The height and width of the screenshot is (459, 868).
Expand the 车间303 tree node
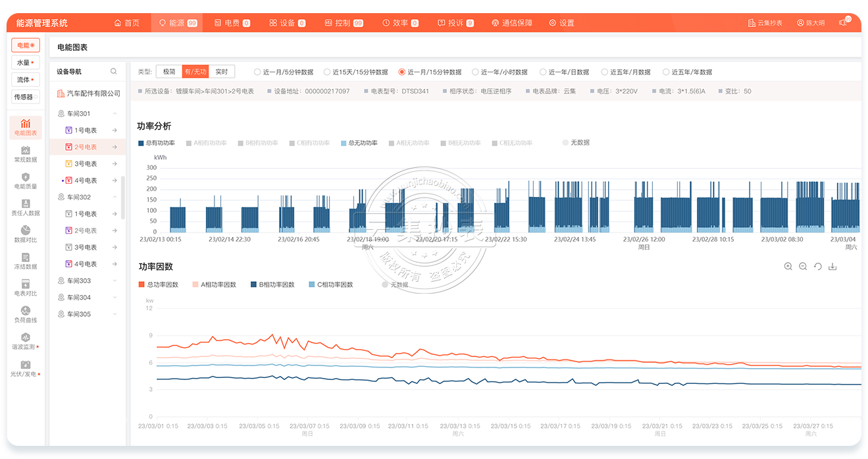tap(115, 281)
